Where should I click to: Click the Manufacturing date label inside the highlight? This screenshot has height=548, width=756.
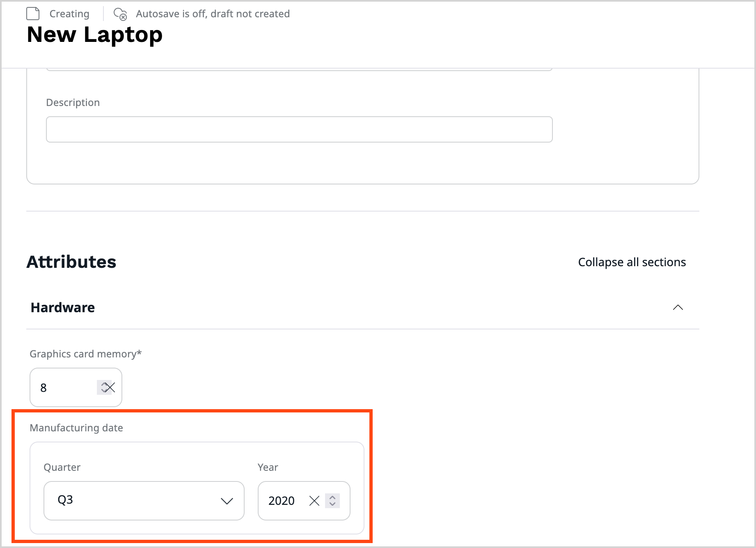pos(76,428)
